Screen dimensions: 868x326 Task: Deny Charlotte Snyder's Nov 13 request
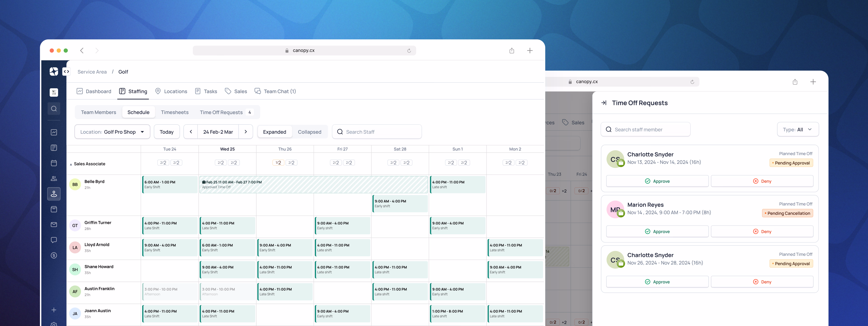click(x=762, y=181)
